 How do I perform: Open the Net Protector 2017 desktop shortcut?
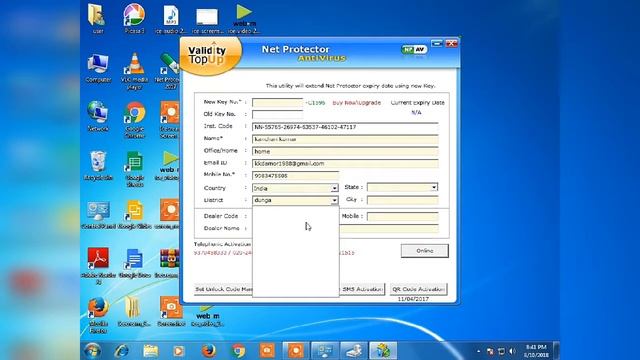[170, 71]
